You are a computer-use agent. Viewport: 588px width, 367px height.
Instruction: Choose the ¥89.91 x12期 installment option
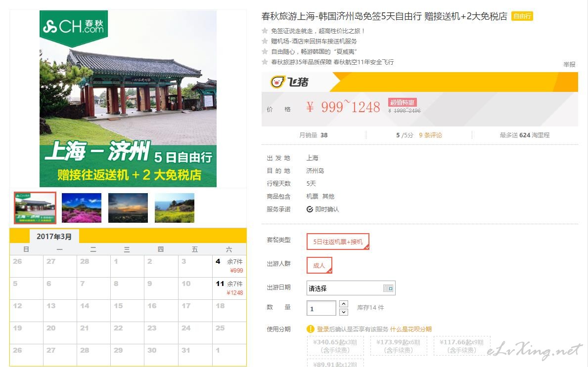click(335, 363)
